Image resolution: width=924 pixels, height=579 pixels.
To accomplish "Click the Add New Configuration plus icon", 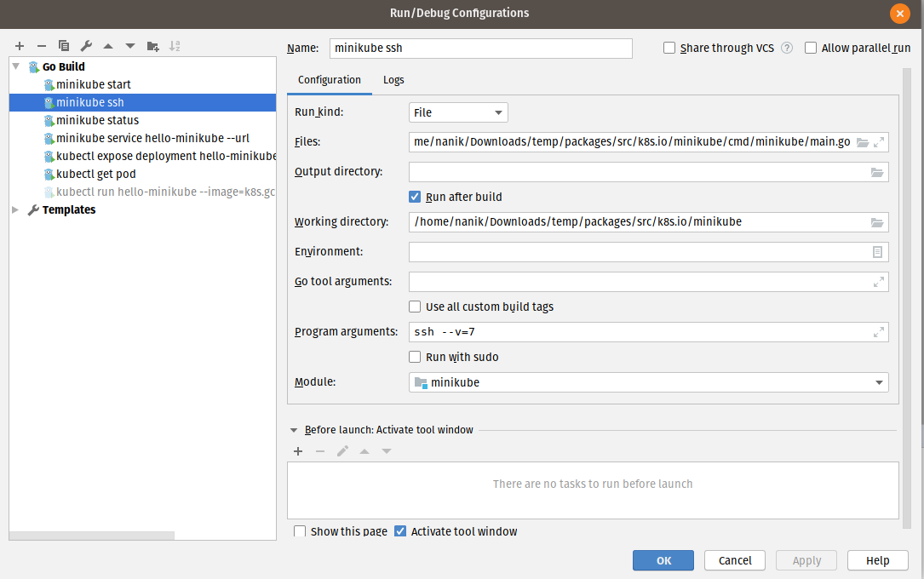I will [20, 46].
